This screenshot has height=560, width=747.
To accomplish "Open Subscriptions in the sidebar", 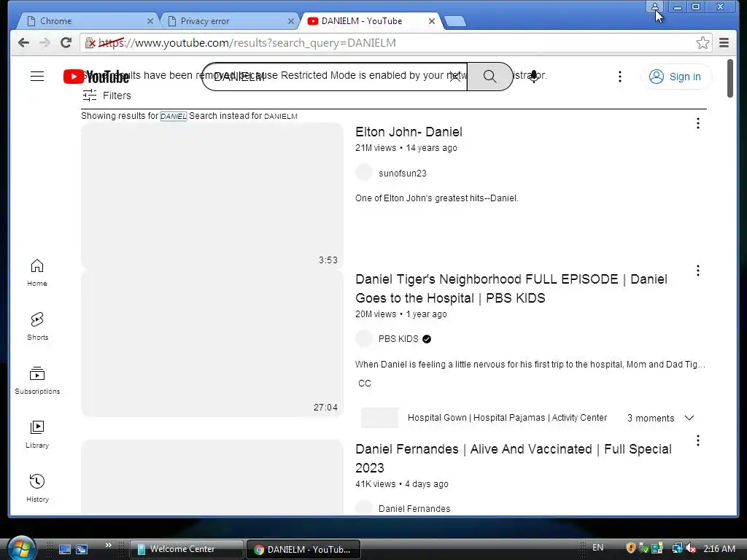I will (x=37, y=381).
